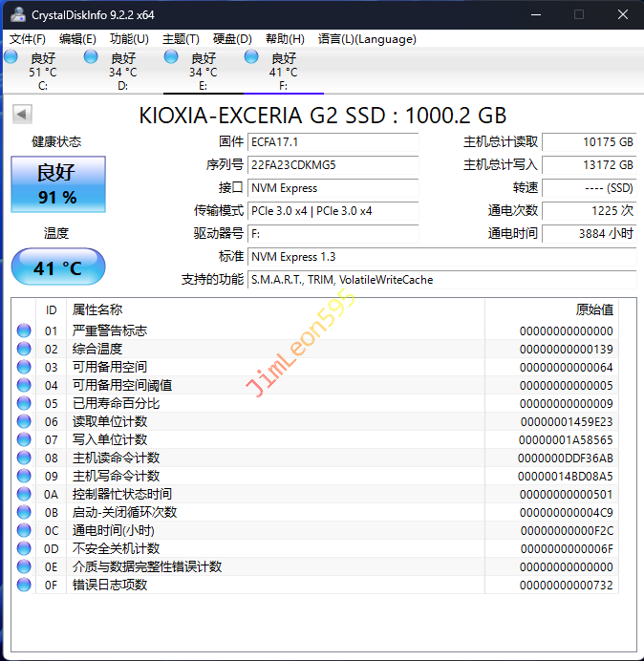Select drive D: status orb icon
644x661 pixels.
pos(91,57)
